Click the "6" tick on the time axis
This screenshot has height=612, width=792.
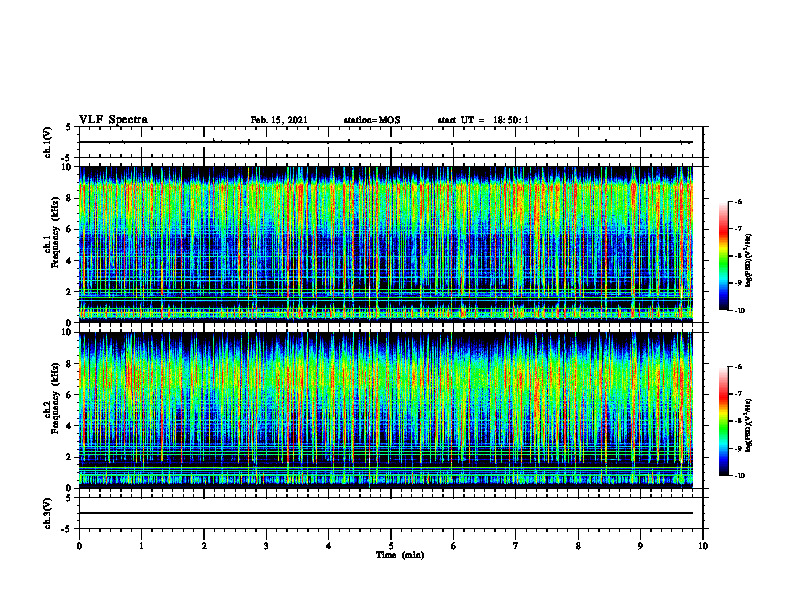click(454, 546)
